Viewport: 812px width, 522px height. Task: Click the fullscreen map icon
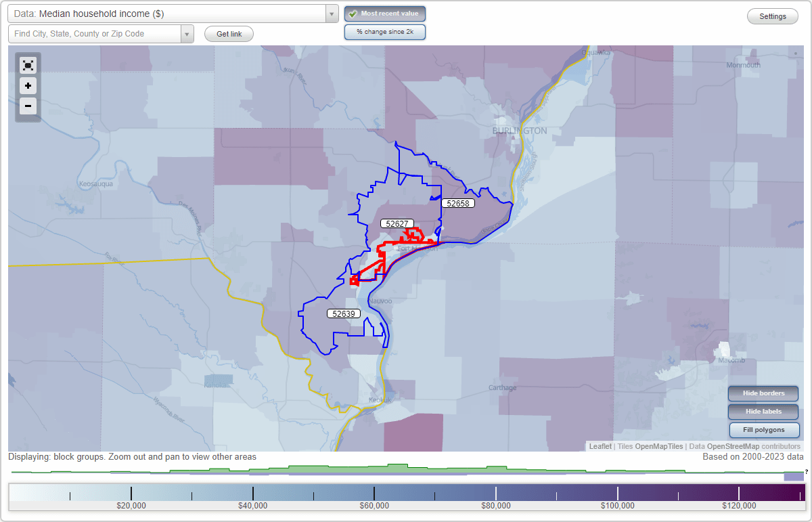[28, 65]
